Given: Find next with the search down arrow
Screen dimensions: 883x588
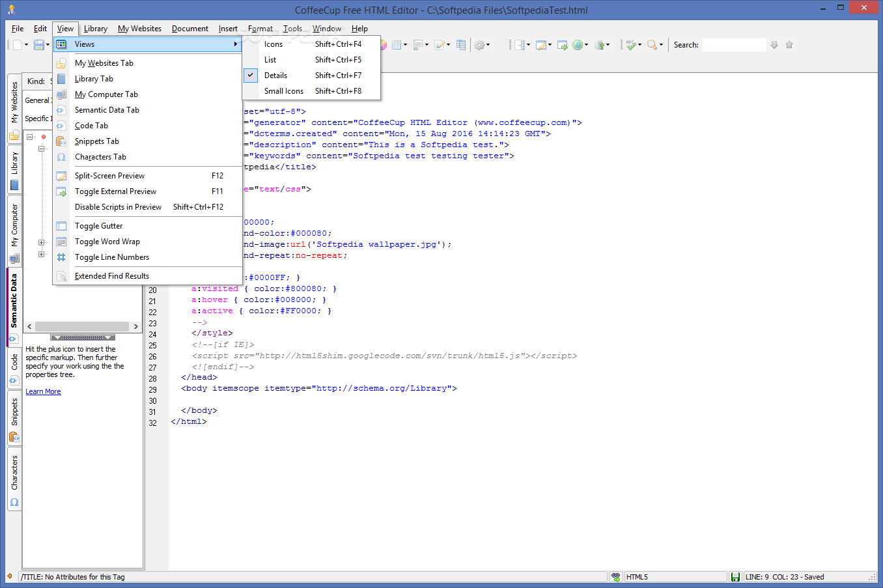Looking at the screenshot, I should click(x=774, y=45).
